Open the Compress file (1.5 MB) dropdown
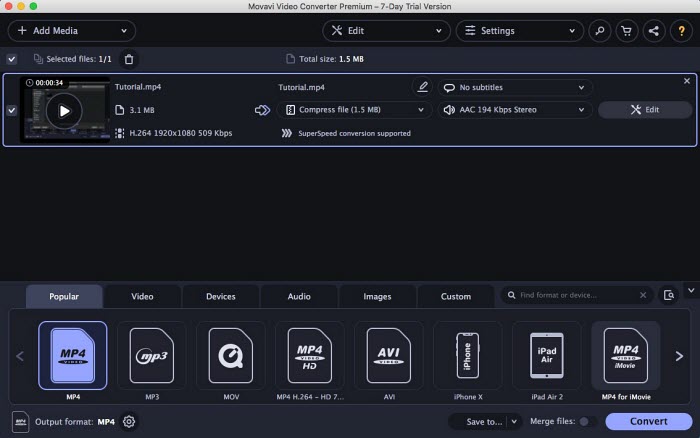700x438 pixels. coord(354,110)
